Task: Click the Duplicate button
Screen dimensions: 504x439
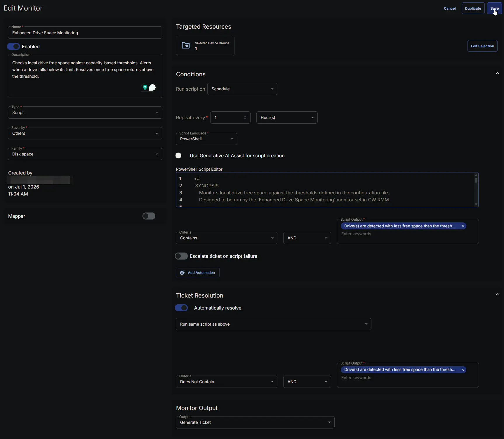Action: pyautogui.click(x=473, y=8)
